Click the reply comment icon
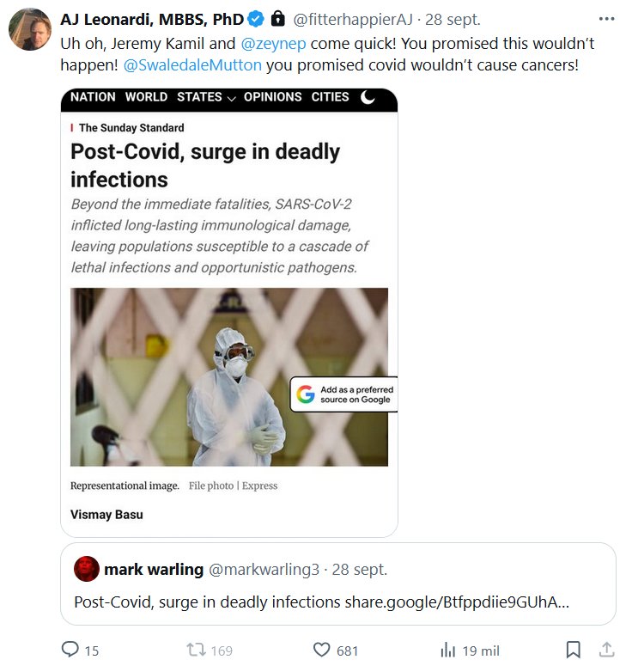 point(70,650)
